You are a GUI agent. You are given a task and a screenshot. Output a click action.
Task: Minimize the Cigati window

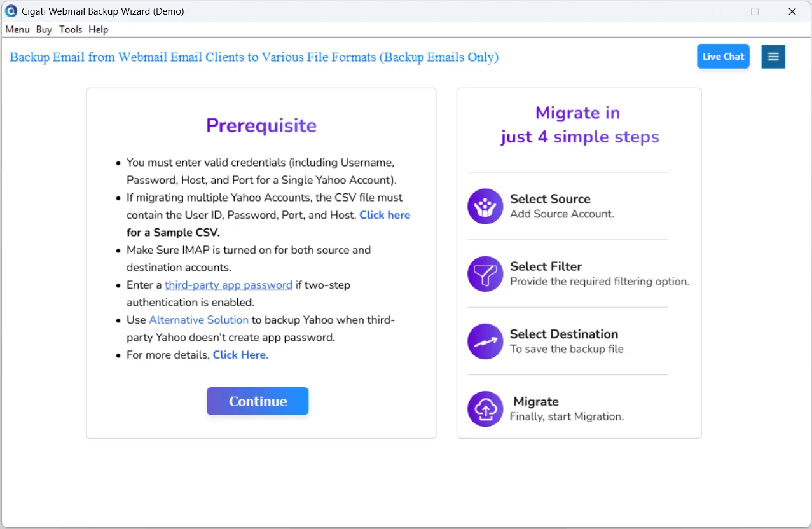click(717, 11)
